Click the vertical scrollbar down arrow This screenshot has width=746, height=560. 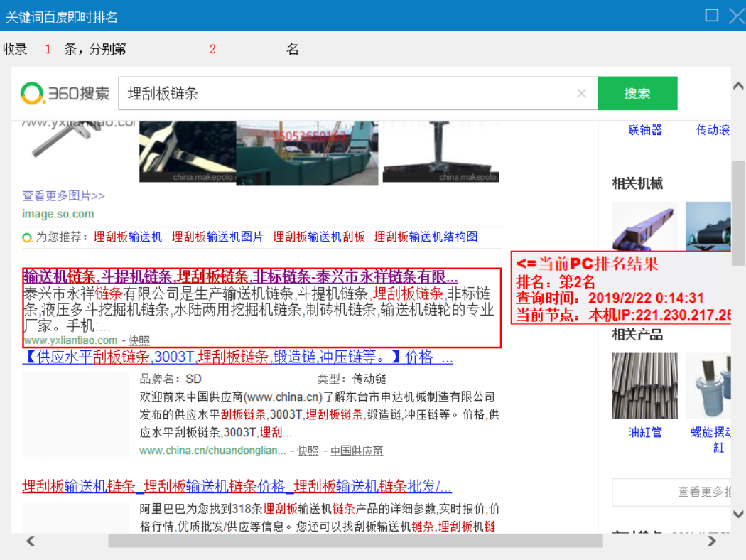[738, 514]
